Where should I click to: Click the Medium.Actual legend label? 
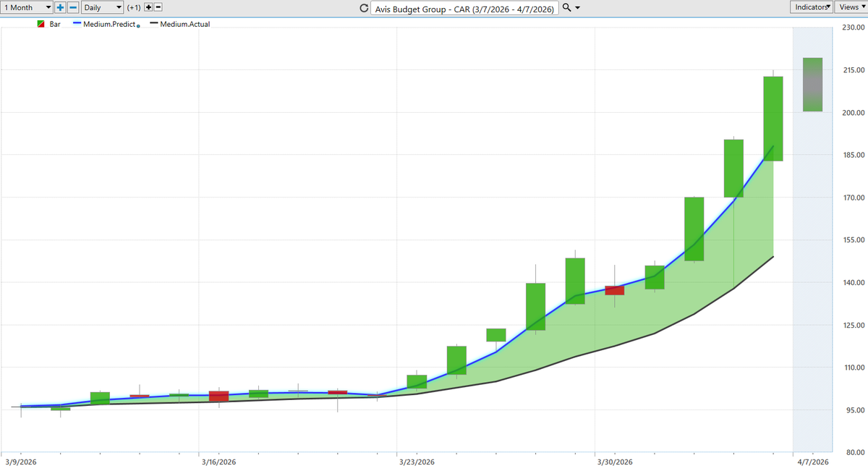(185, 25)
